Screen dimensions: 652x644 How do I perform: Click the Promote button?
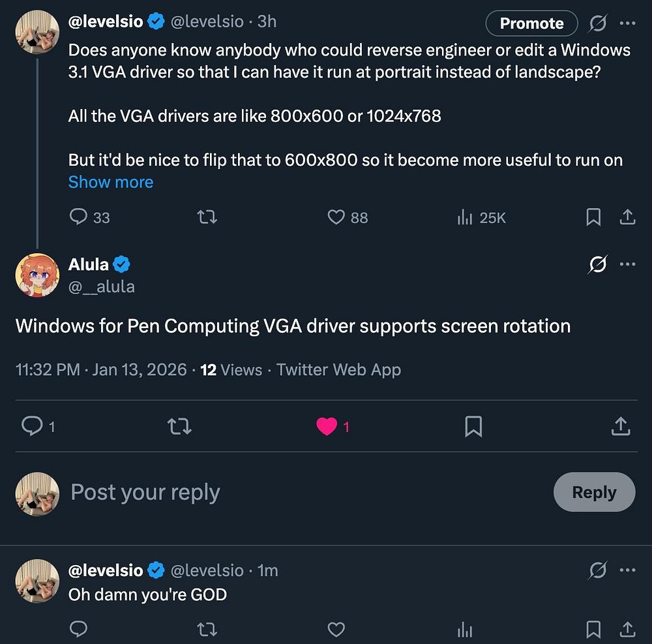[531, 23]
